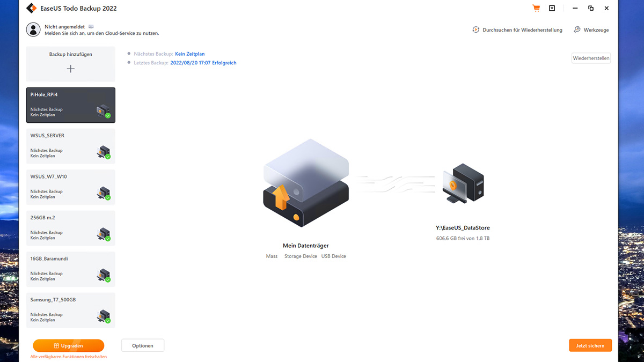Select the 16GB_Baramundi backup task
644x362 pixels.
tap(71, 269)
